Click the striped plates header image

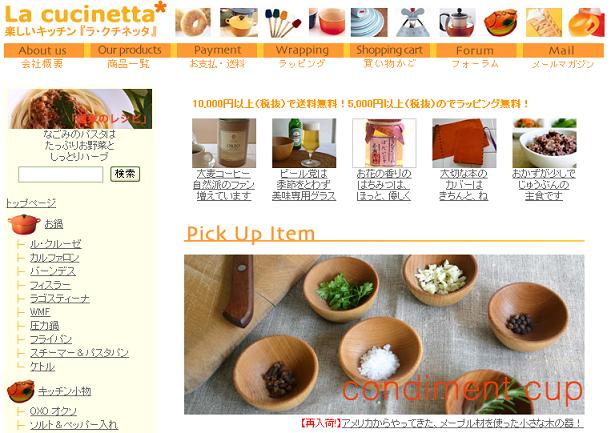coord(369,22)
